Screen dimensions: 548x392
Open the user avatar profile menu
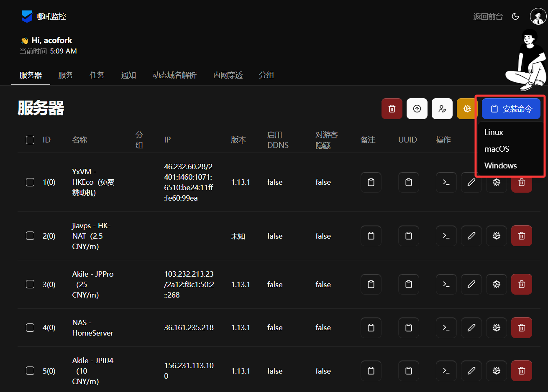(538, 16)
